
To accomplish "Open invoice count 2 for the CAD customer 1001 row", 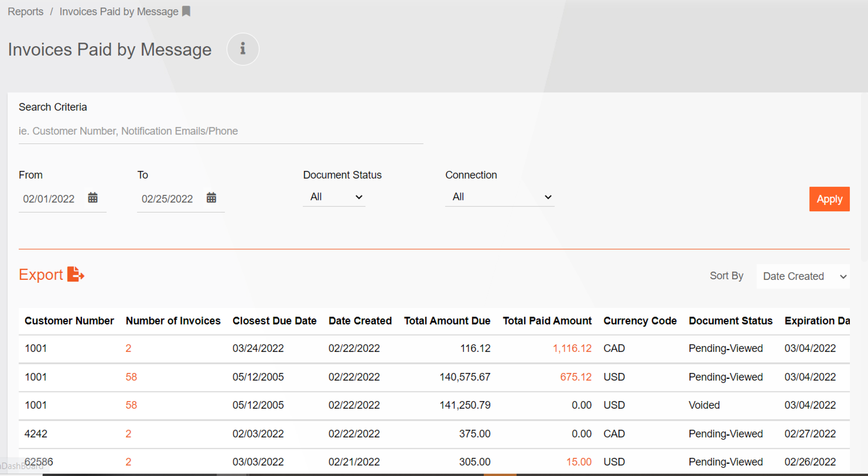I will (x=128, y=348).
